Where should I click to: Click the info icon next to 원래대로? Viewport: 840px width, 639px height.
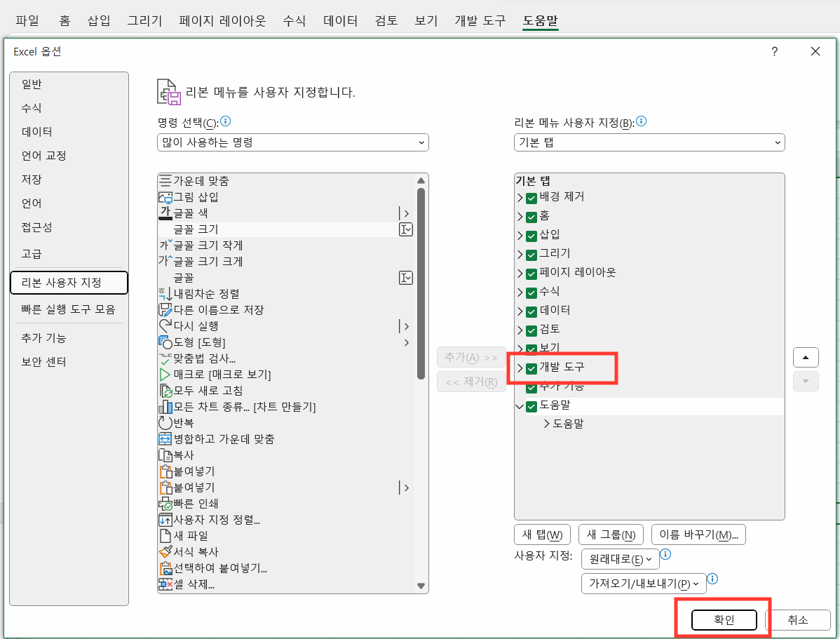[x=666, y=553]
